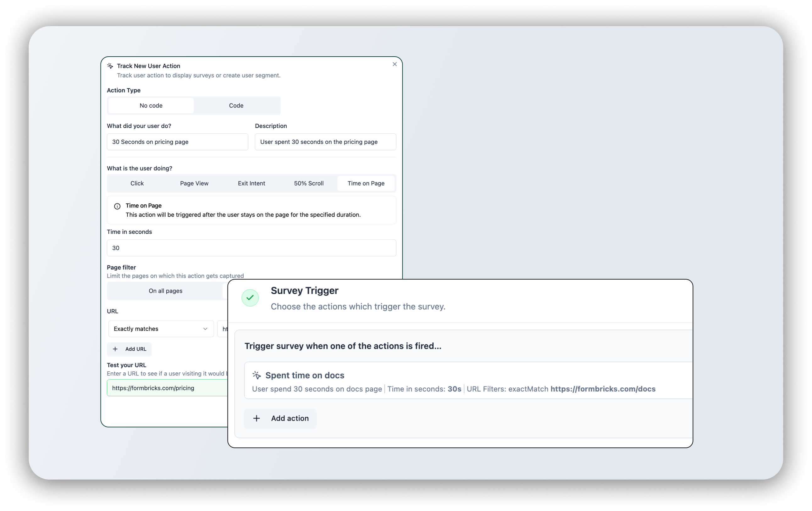Focus the Time in seconds field
The height and width of the screenshot is (511, 812).
coord(251,248)
